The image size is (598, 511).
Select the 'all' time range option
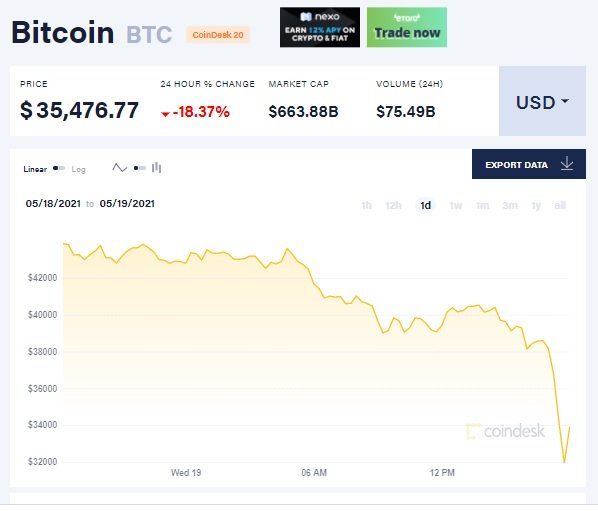tap(560, 206)
